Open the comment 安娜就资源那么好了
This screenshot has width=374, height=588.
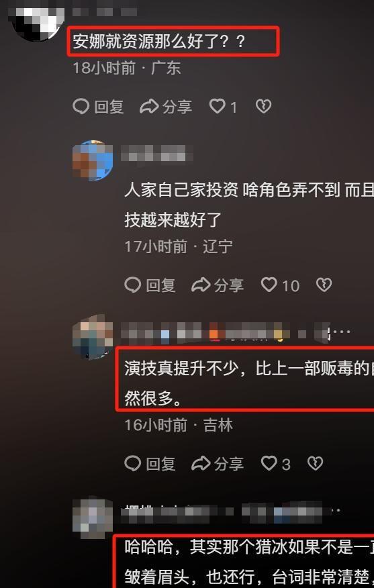(159, 41)
